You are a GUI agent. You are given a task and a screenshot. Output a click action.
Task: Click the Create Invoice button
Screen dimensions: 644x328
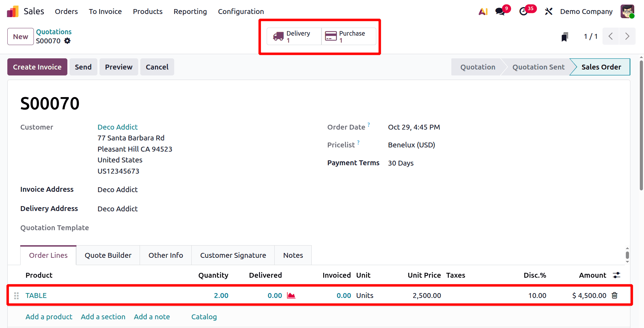tap(37, 67)
